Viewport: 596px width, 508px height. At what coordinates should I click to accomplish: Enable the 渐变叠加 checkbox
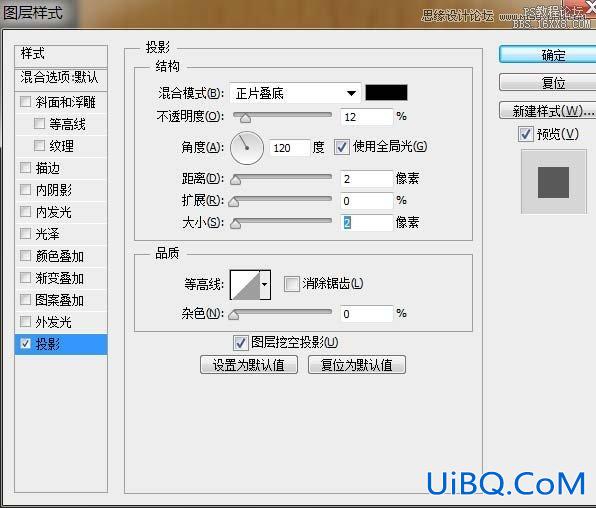(25, 278)
